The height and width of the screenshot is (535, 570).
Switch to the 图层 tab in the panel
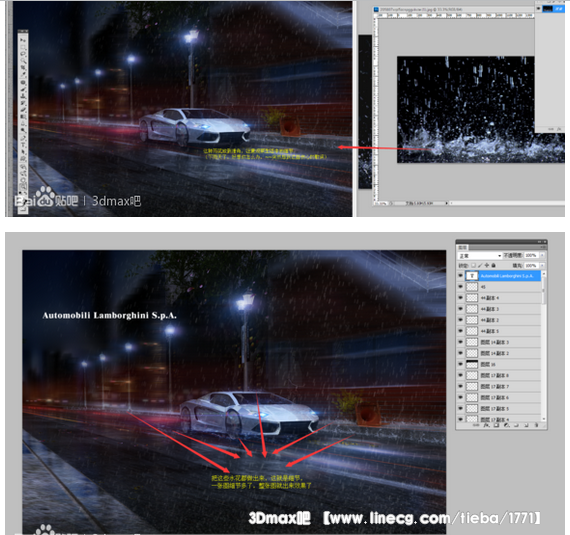click(x=462, y=248)
